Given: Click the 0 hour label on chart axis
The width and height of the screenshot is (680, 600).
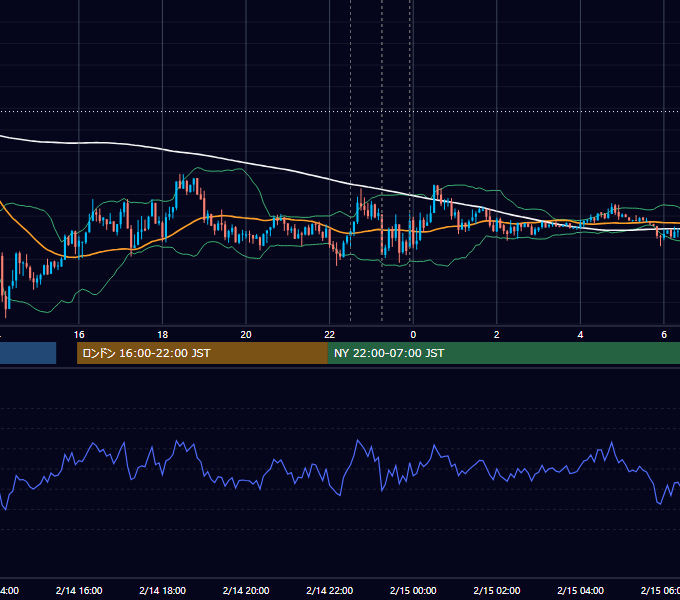Looking at the screenshot, I should 413,335.
